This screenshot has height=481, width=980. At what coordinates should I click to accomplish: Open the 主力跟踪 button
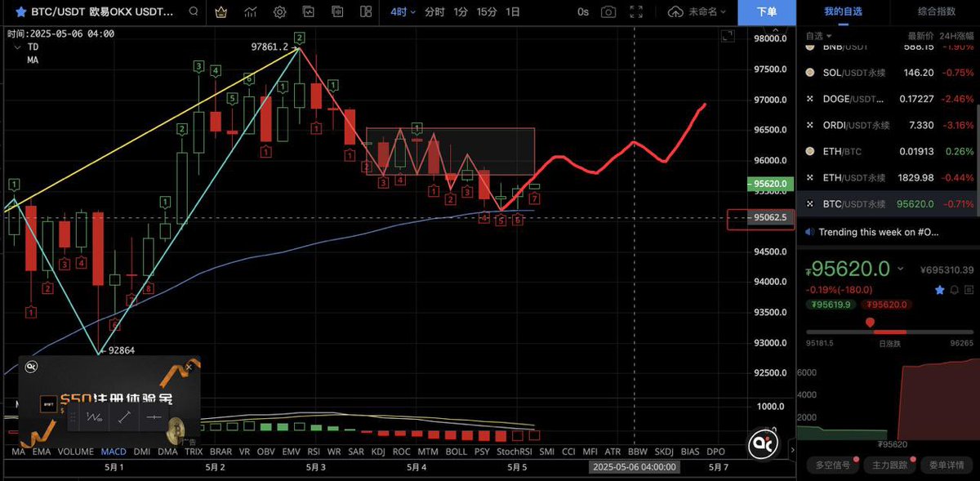coord(891,465)
